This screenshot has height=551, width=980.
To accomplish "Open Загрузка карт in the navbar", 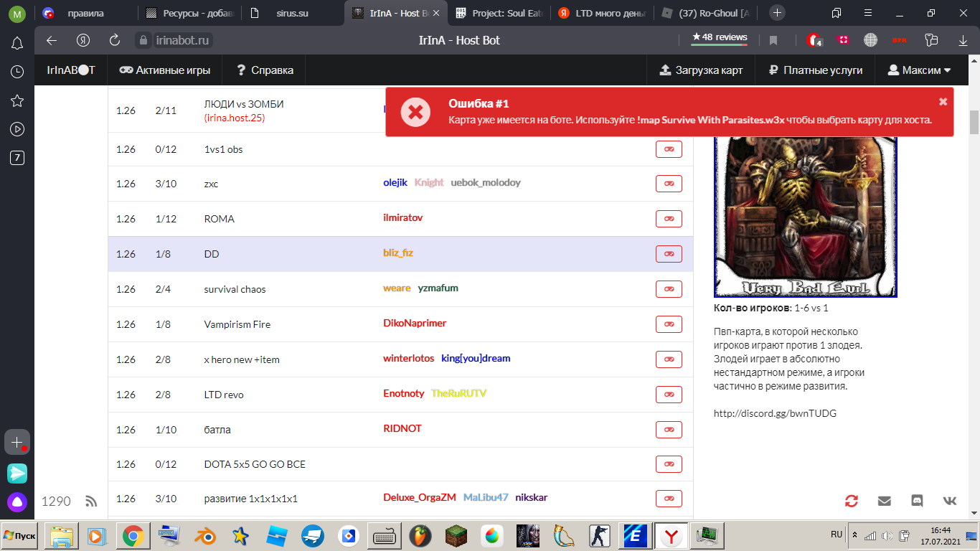I will 700,70.
